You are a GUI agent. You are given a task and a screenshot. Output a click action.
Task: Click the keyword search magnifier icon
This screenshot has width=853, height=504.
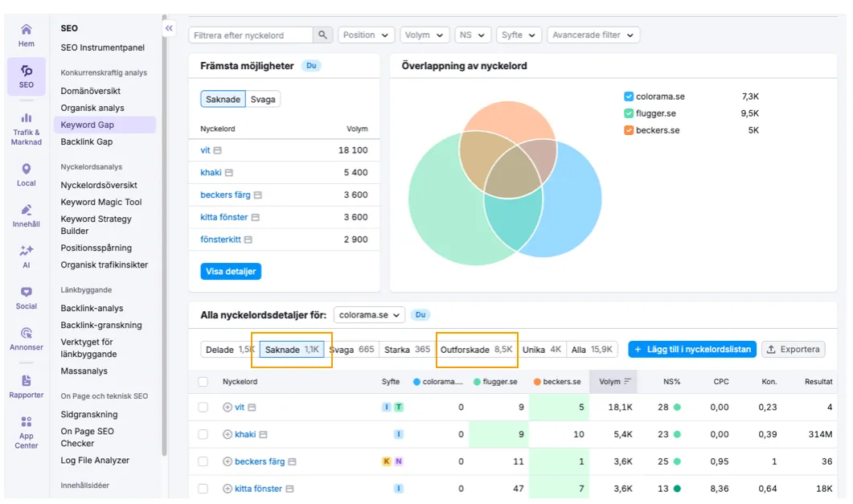(x=322, y=35)
